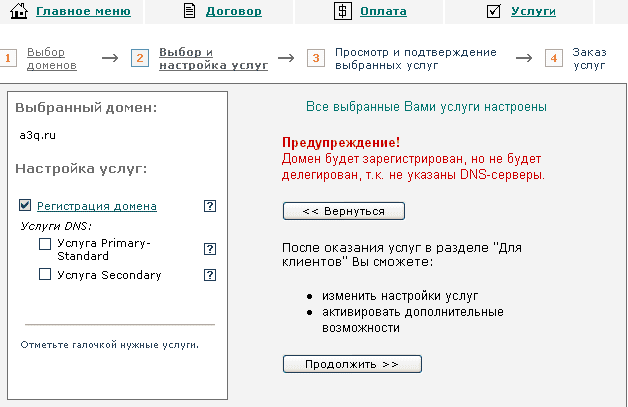Open the Оплата section
628x407 pixels.
(384, 12)
